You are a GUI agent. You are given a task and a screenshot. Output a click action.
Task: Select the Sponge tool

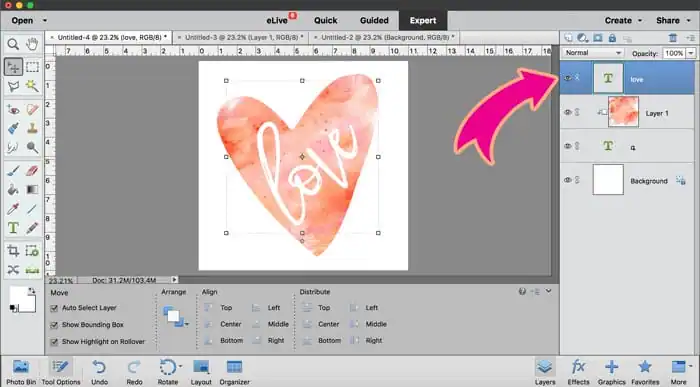pyautogui.click(x=32, y=147)
